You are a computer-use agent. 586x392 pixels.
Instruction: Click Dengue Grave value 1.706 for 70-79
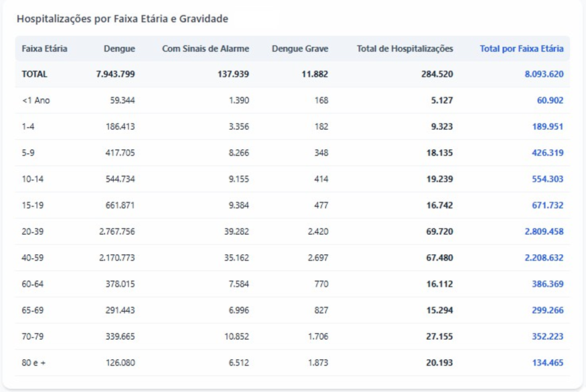click(x=317, y=336)
